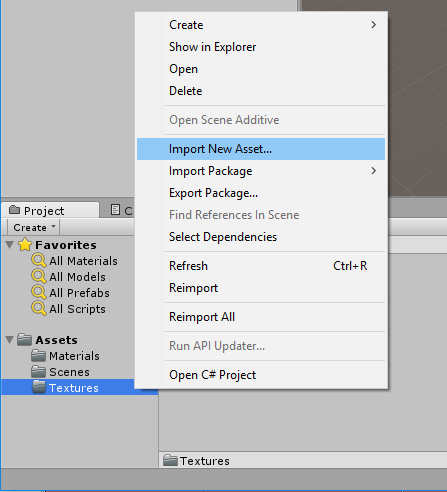This screenshot has height=492, width=447.
Task: Collapse the Assets tree section
Action: coord(10,340)
